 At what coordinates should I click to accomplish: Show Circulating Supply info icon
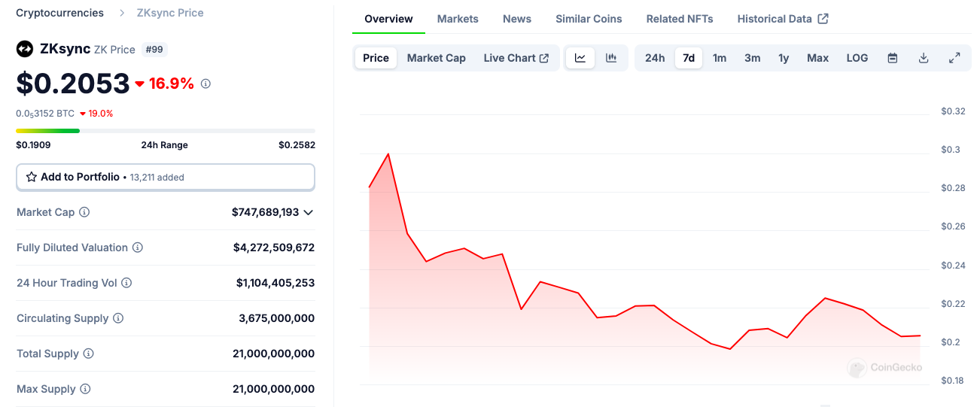[118, 318]
